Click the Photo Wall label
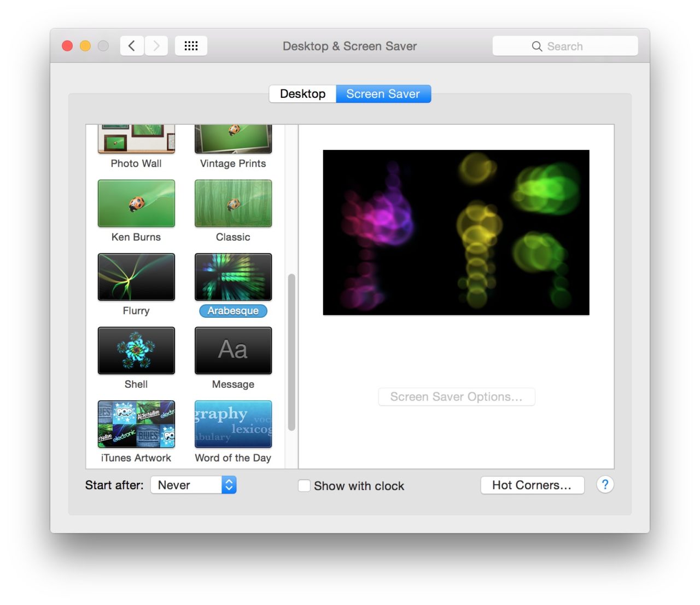Viewport: 700px width, 605px height. [136, 163]
